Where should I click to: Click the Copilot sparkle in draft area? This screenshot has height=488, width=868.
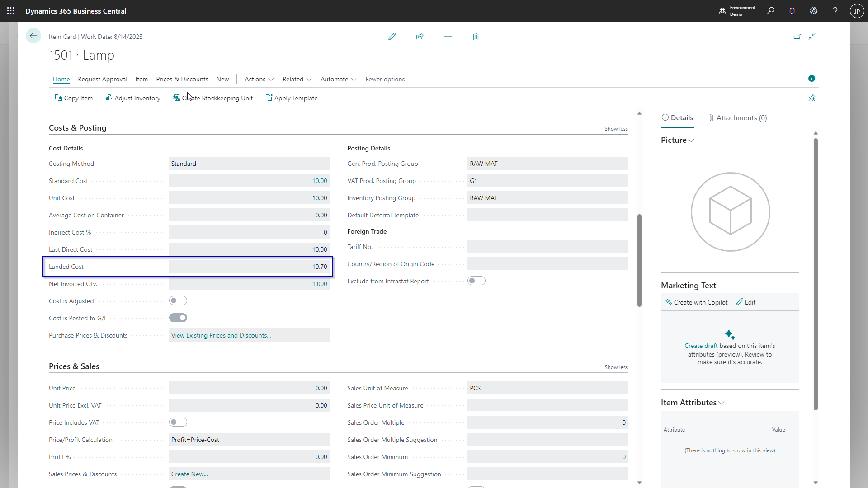pyautogui.click(x=730, y=335)
